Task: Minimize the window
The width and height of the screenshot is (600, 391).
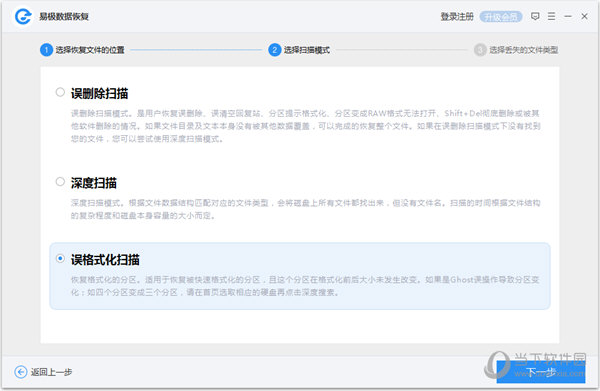Action: 568,16
